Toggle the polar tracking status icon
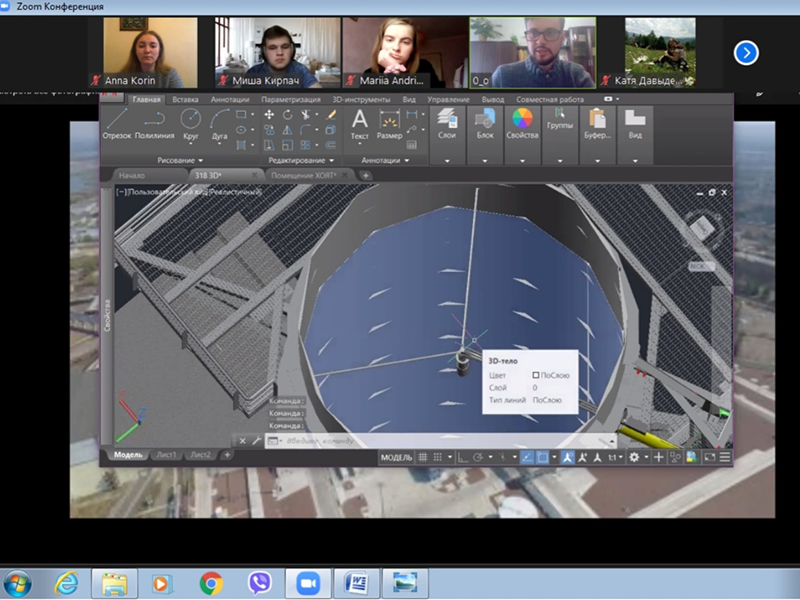Viewport: 800px width, 600px height. 478,457
